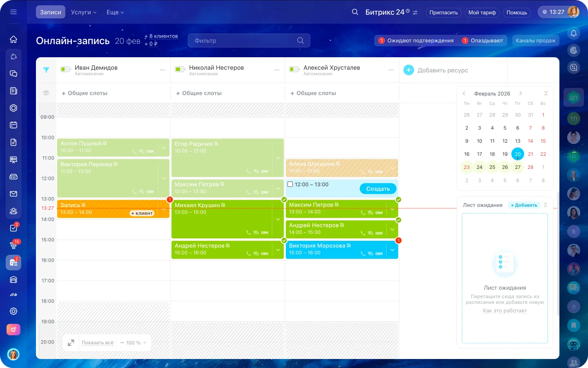
Task: Click the zoom minus next to 100 %
Action: (x=122, y=343)
